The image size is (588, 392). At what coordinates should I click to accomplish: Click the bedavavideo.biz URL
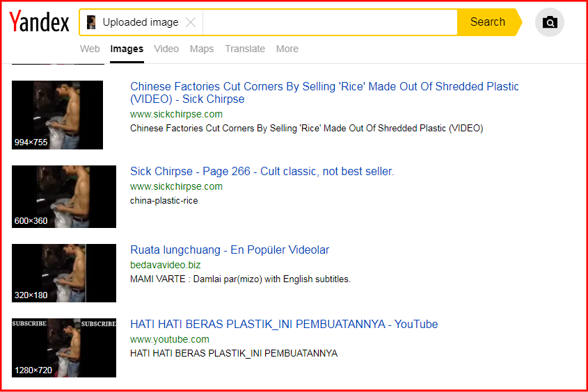pos(166,265)
